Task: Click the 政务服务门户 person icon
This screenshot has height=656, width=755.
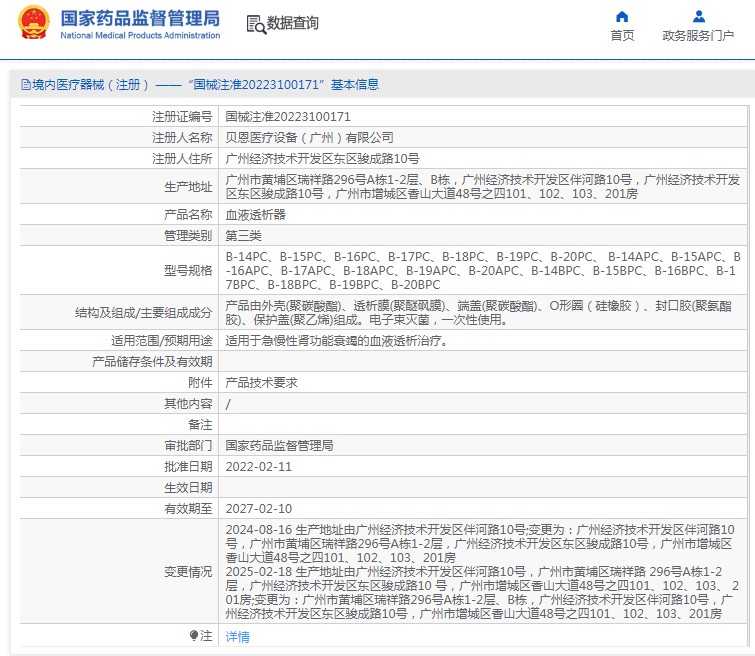Action: click(699, 17)
